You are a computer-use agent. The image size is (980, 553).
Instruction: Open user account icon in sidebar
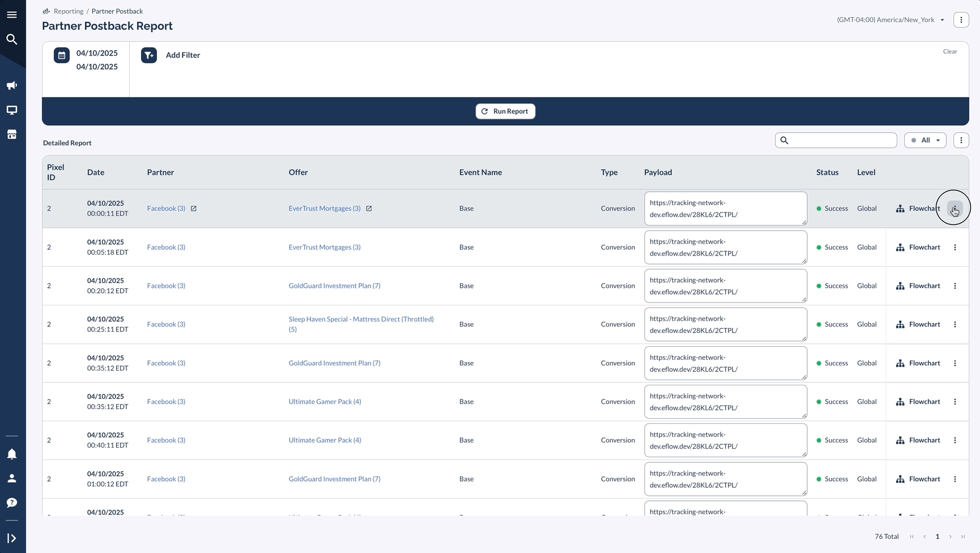coord(12,478)
